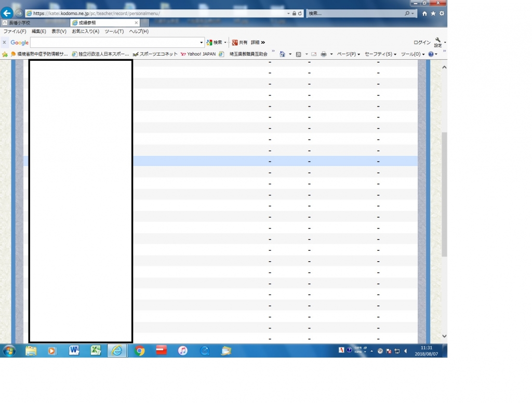Screen dimensions: 532x403
Task: Click the Google toolbar search field
Action: click(x=115, y=43)
